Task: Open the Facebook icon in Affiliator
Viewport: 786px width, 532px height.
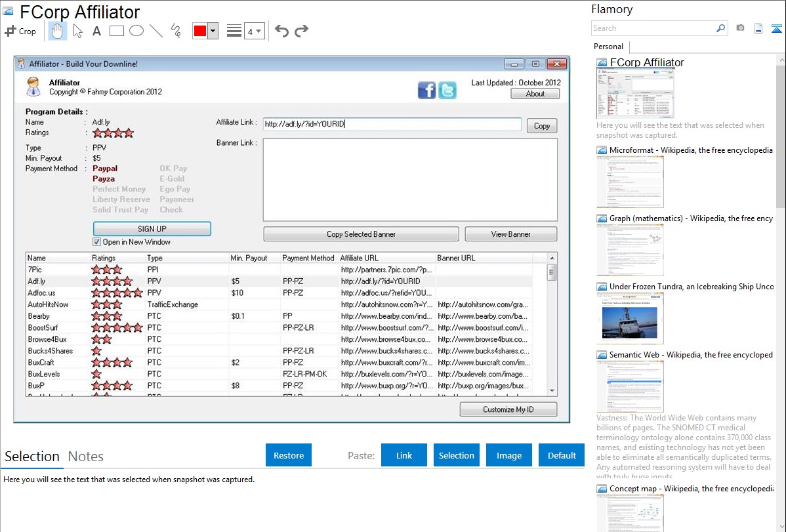Action: point(426,91)
